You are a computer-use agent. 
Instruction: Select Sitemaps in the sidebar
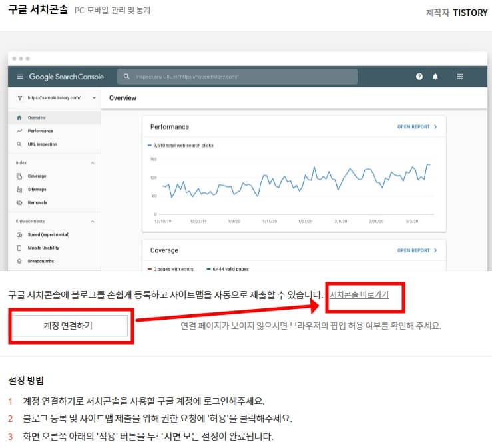(x=55, y=189)
